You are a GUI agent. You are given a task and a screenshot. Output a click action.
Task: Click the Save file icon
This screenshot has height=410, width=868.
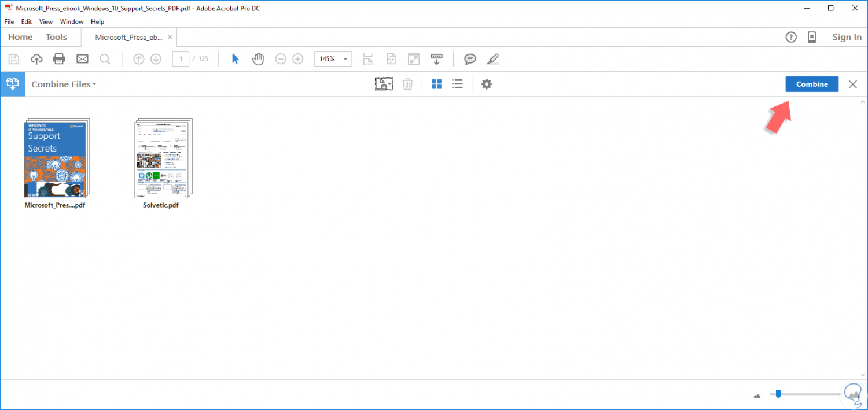(x=14, y=59)
